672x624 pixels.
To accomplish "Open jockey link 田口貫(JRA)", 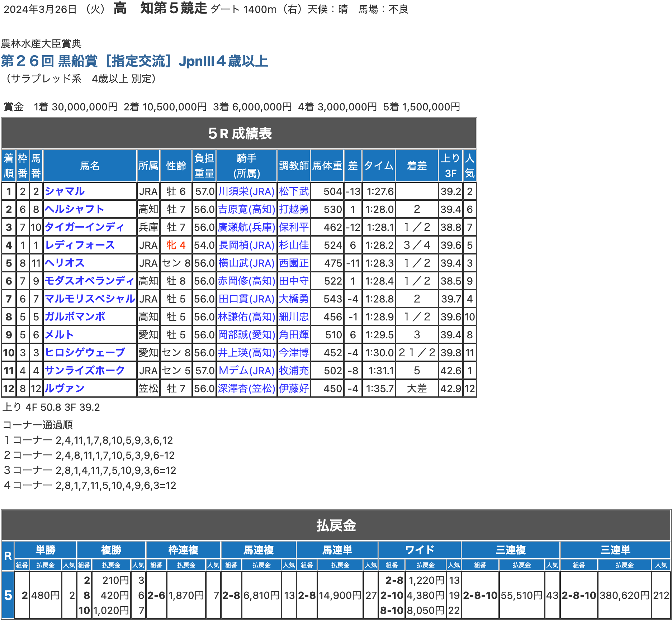I will tap(246, 299).
